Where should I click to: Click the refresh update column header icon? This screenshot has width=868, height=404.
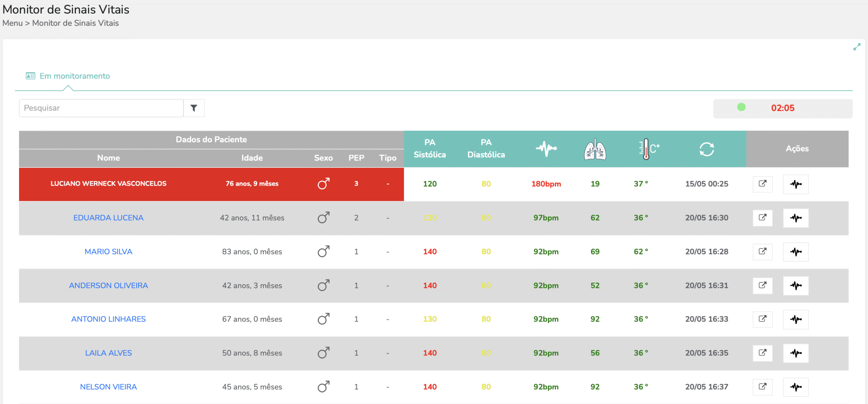pos(707,149)
